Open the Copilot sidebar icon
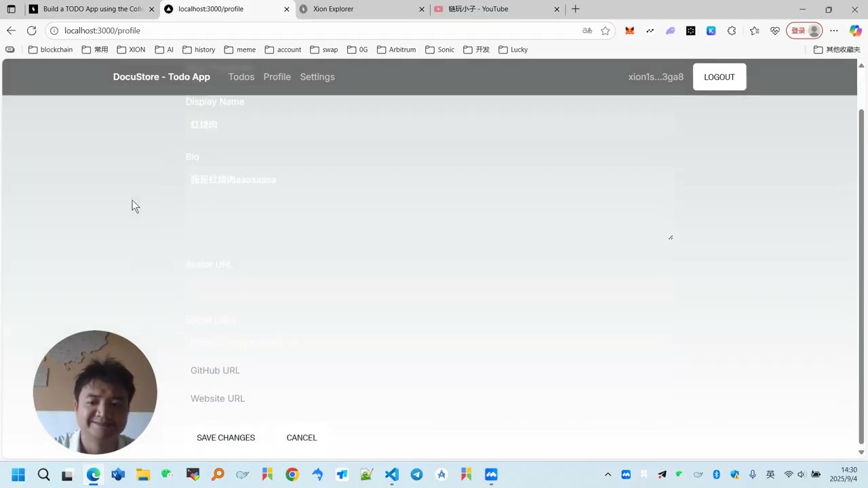The width and height of the screenshot is (868, 488). click(x=856, y=30)
